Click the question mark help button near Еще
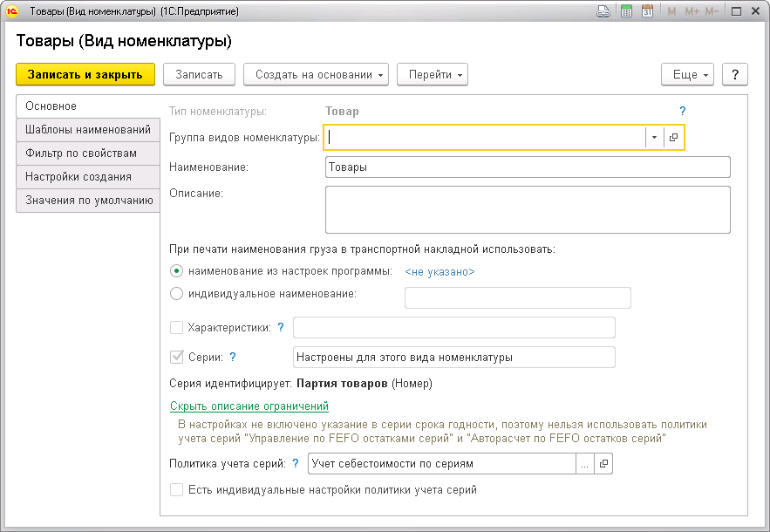Screen dimensions: 770x532 pos(735,75)
